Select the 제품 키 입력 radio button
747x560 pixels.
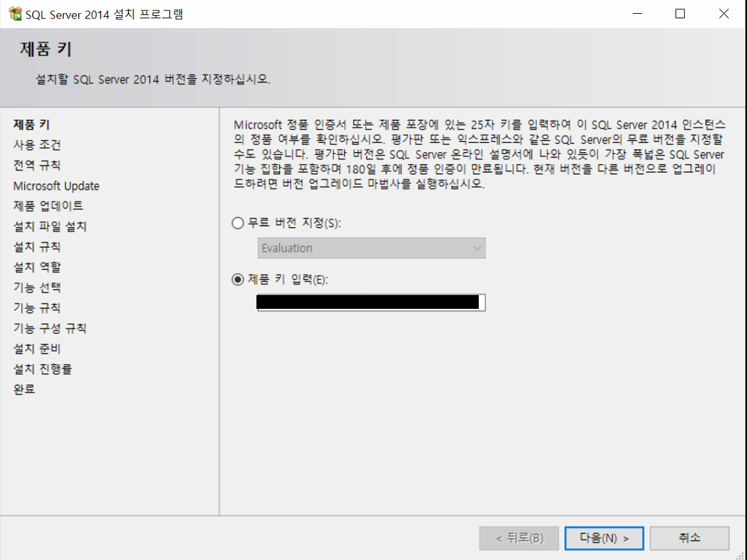(237, 279)
